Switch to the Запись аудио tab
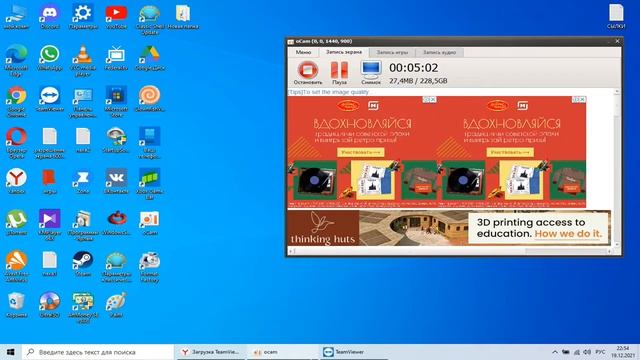The image size is (640, 360). click(439, 52)
